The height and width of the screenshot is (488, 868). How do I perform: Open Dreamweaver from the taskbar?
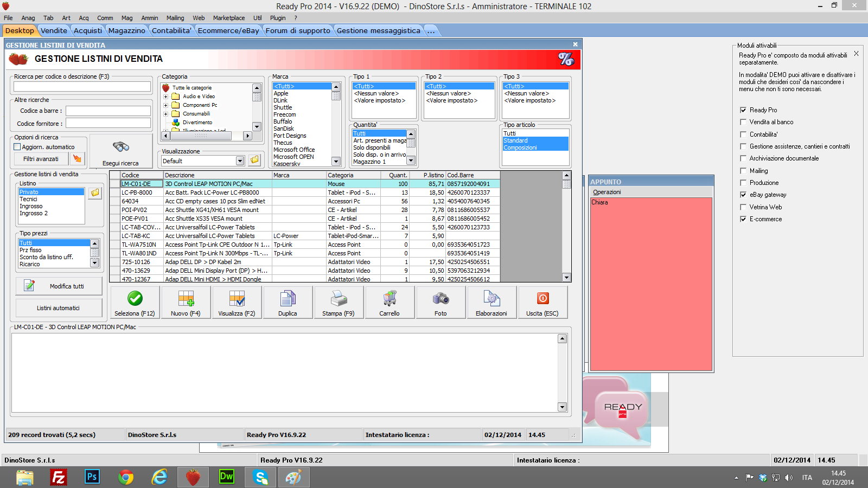(226, 477)
